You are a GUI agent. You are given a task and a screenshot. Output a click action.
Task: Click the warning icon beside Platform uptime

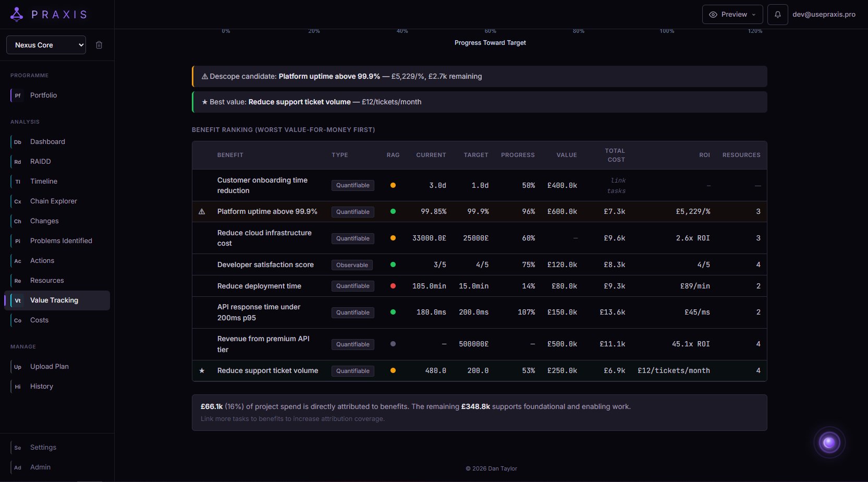coord(202,212)
